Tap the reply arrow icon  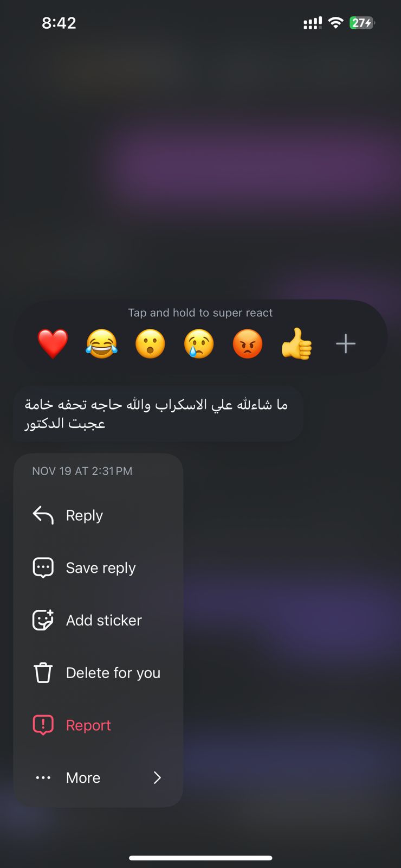tap(43, 515)
